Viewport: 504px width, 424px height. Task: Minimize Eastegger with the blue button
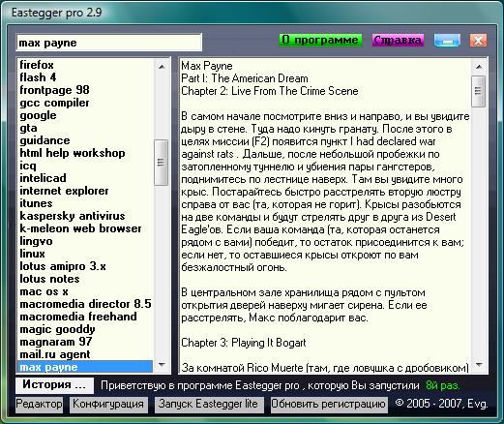[x=447, y=41]
